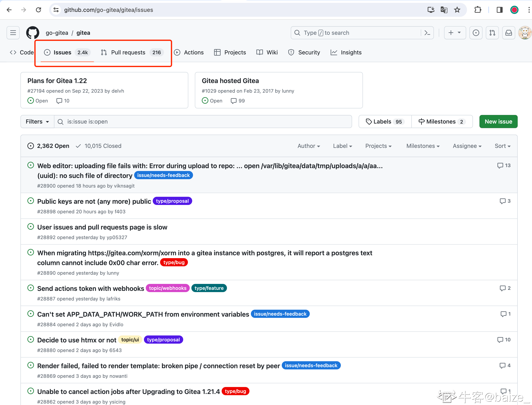Focus the is:issue is:open filter field
Image resolution: width=532 pixels, height=405 pixels.
tap(203, 122)
